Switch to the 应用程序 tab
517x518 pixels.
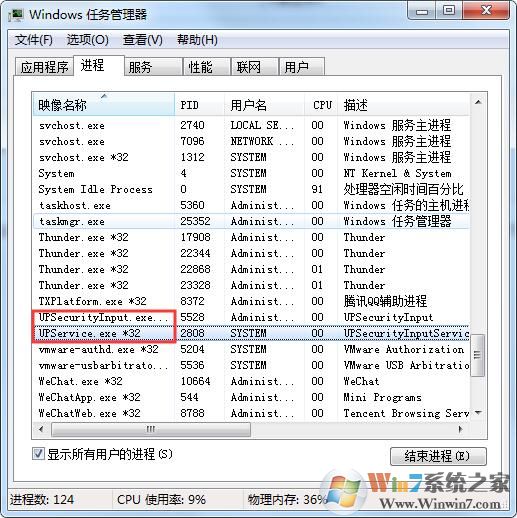pos(44,67)
